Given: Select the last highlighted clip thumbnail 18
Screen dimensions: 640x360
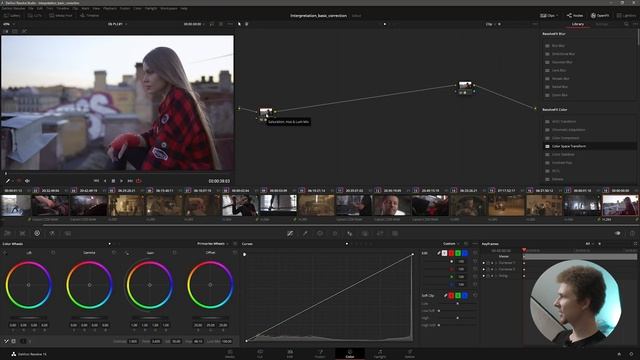Looking at the screenshot, I should pos(620,205).
